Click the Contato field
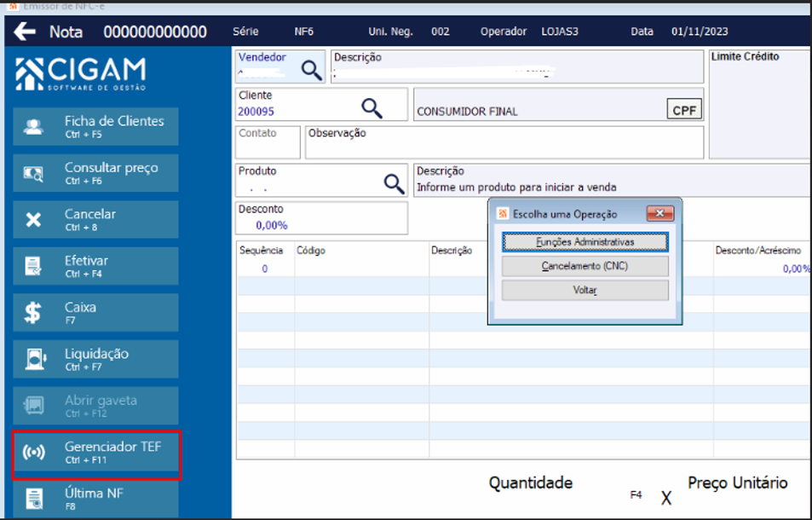This screenshot has height=520, width=812. coord(268,142)
